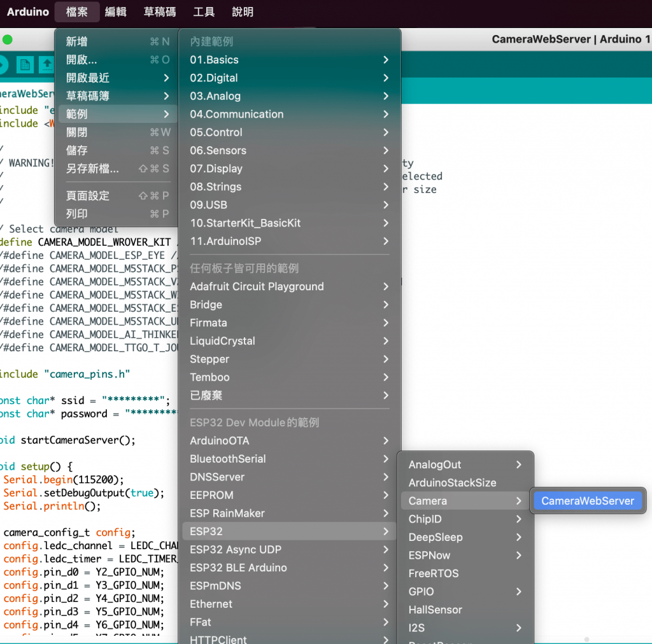The width and height of the screenshot is (652, 644).
Task: Expand the 草稿碼簿 sketchbook submenu
Action: pyautogui.click(x=118, y=96)
